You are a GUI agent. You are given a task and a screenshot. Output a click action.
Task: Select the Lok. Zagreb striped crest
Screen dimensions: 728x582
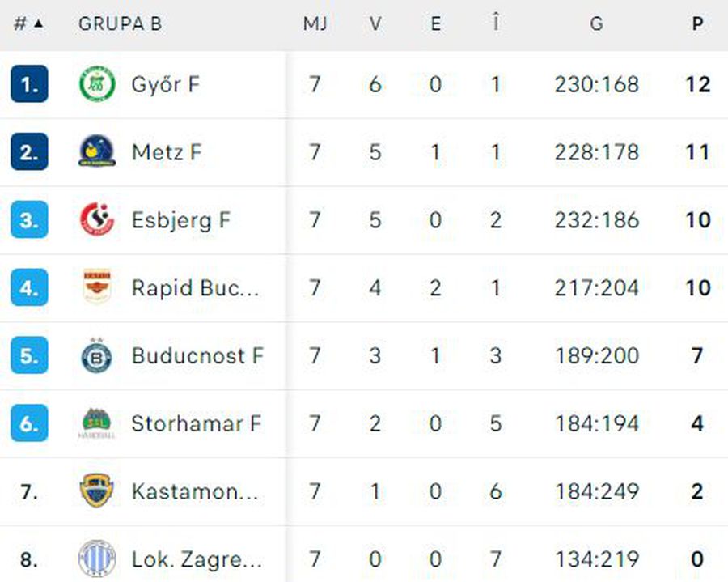(x=97, y=559)
